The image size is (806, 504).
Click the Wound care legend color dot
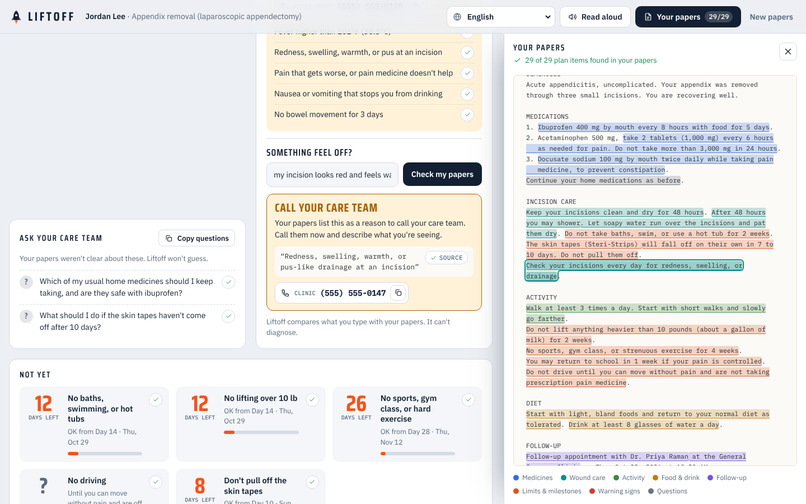tap(563, 478)
